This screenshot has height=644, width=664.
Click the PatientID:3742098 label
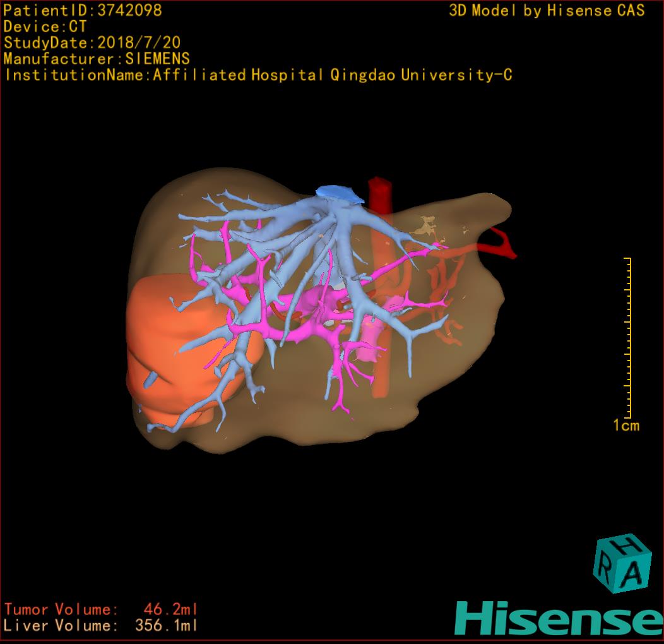tap(83, 10)
